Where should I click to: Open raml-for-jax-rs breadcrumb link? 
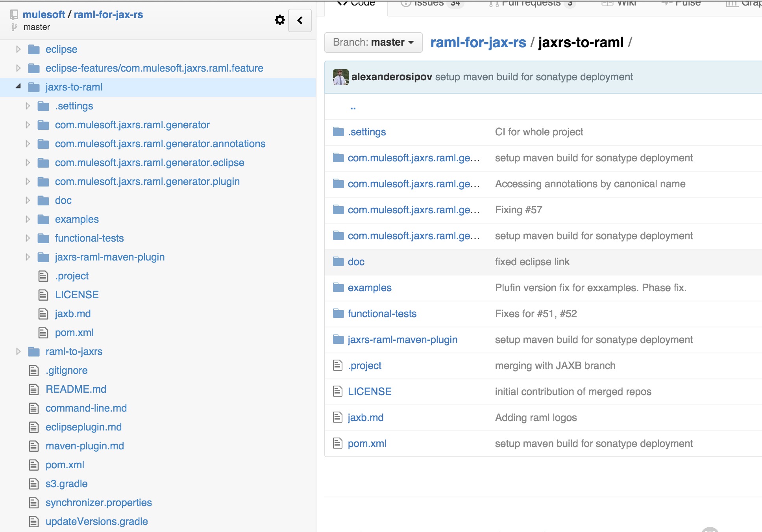click(478, 42)
